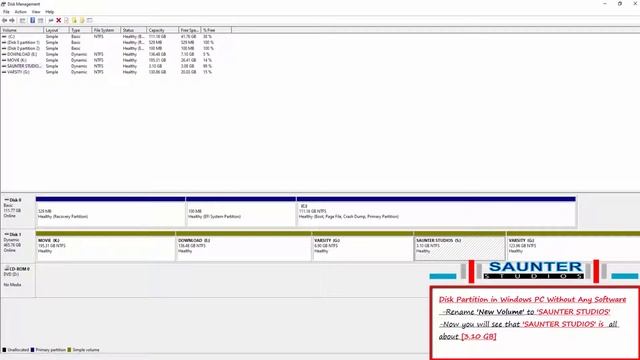Select the VARSITY (G:) 6.90 GB volume block
Viewport: 640px width, 360px height.
[363, 246]
